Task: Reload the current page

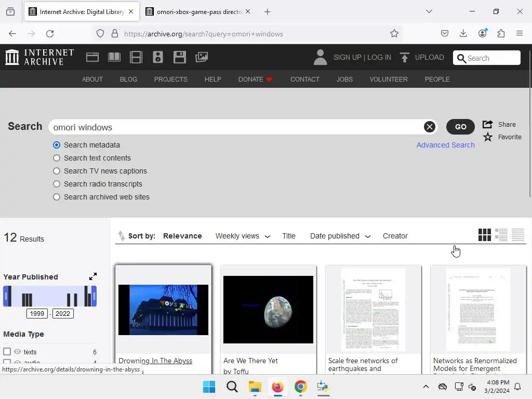Action: pos(50,34)
